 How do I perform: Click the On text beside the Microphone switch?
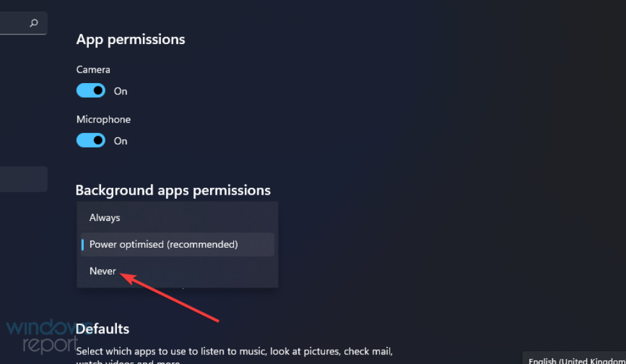pos(121,141)
